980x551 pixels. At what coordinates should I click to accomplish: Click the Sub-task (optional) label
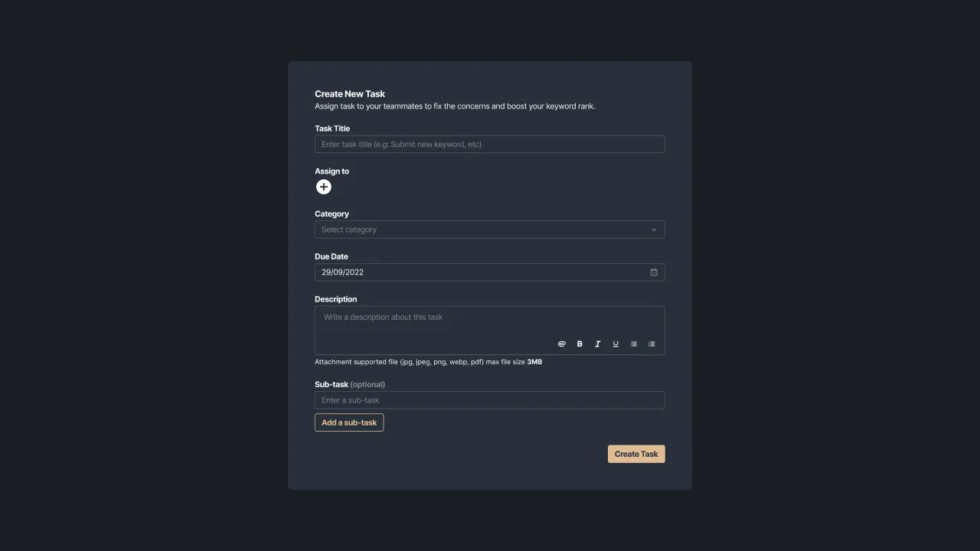pos(350,384)
